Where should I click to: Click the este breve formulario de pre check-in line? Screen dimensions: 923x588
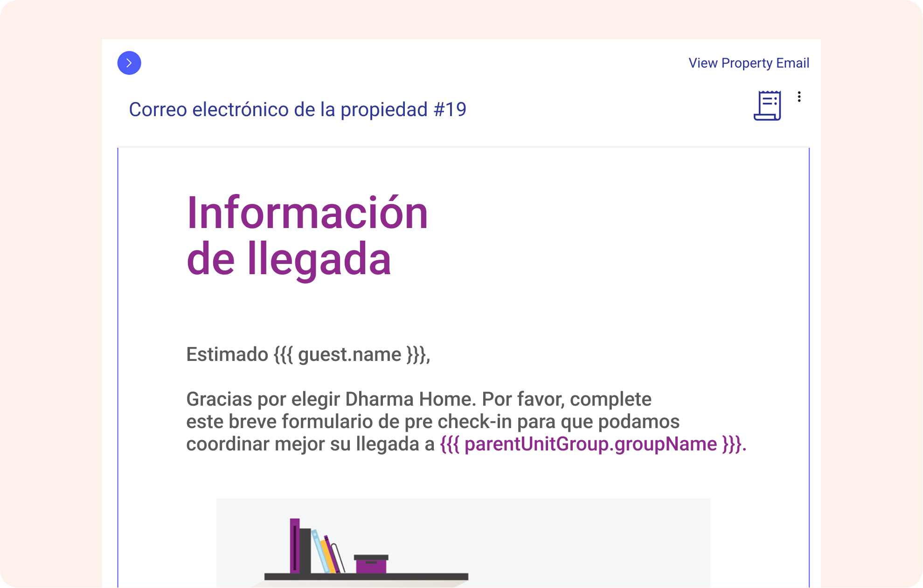pos(432,422)
